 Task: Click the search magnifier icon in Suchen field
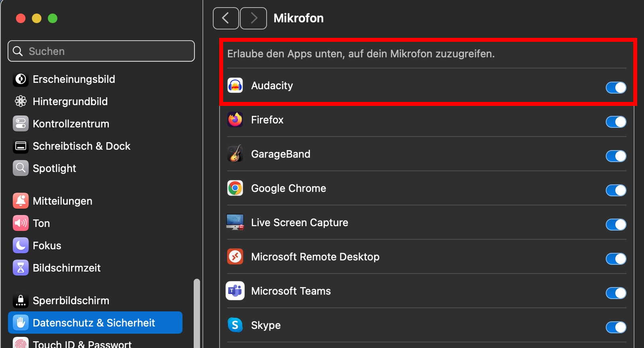click(x=18, y=51)
